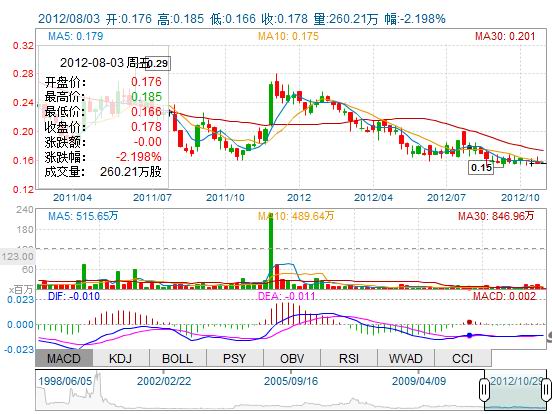Click the 0.29 high price label
The width and height of the screenshot is (552, 414).
[x=158, y=64]
